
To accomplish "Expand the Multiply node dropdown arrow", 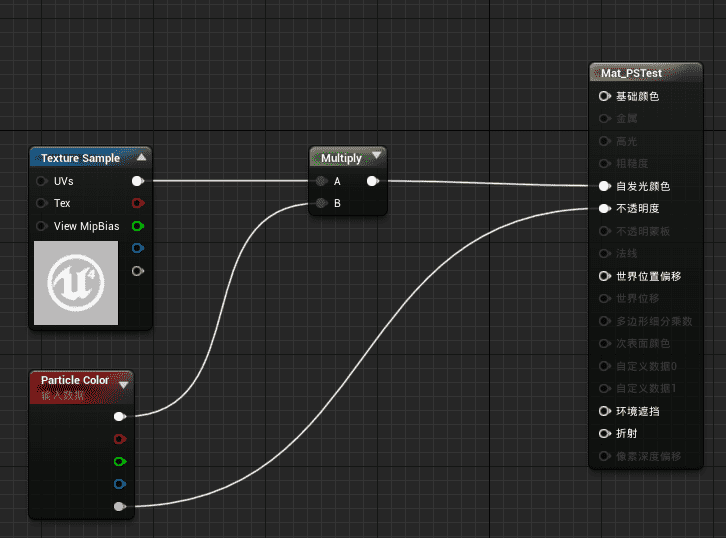I will (376, 156).
